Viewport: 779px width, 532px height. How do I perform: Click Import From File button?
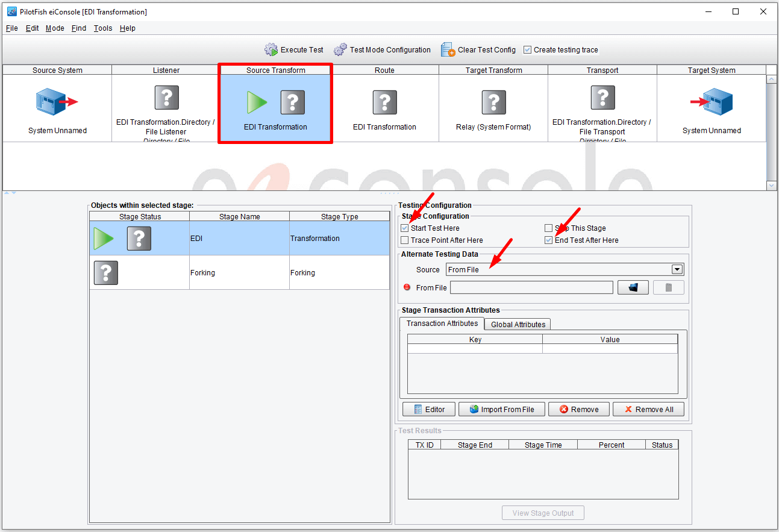(502, 410)
